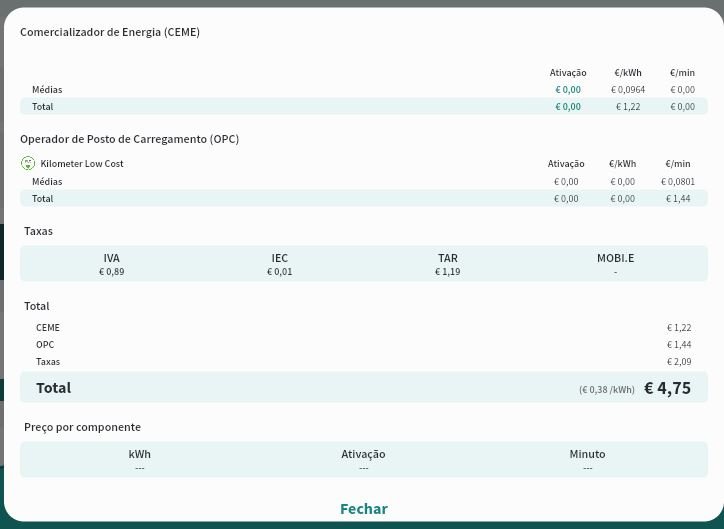The image size is (724, 529).
Task: Click the € 0,38 /kWh average price
Action: [606, 390]
